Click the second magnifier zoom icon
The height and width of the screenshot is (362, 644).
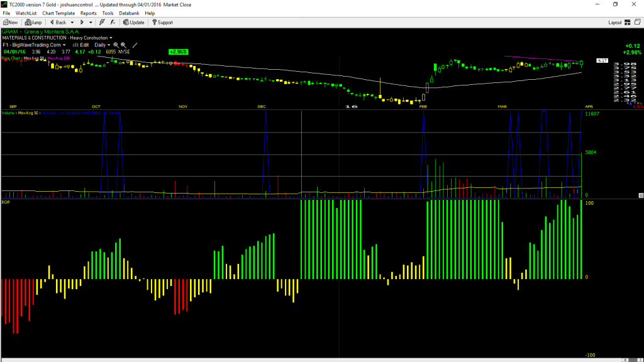point(123,45)
